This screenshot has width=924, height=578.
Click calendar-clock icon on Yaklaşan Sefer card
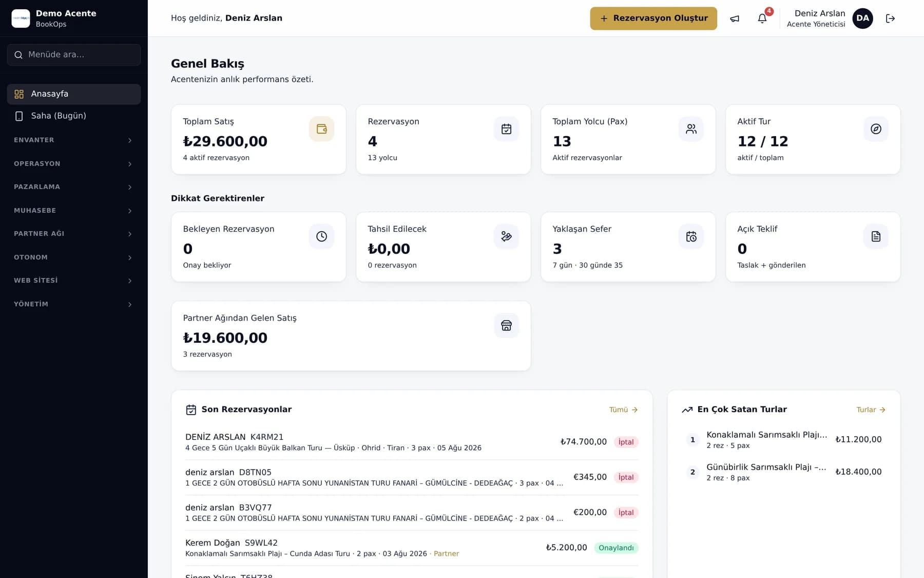tap(691, 236)
